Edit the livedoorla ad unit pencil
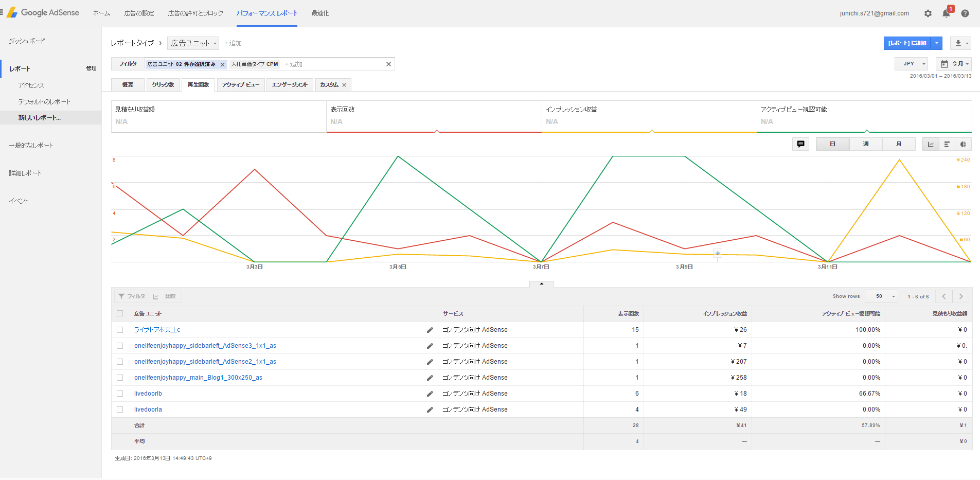The width and height of the screenshot is (980, 480). (x=430, y=410)
